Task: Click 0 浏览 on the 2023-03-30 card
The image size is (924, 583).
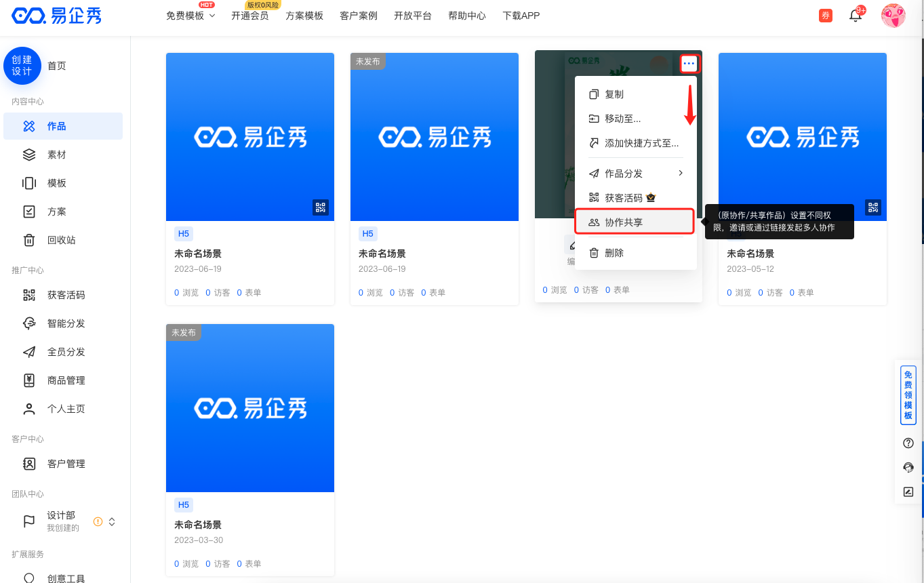Action: 186,563
